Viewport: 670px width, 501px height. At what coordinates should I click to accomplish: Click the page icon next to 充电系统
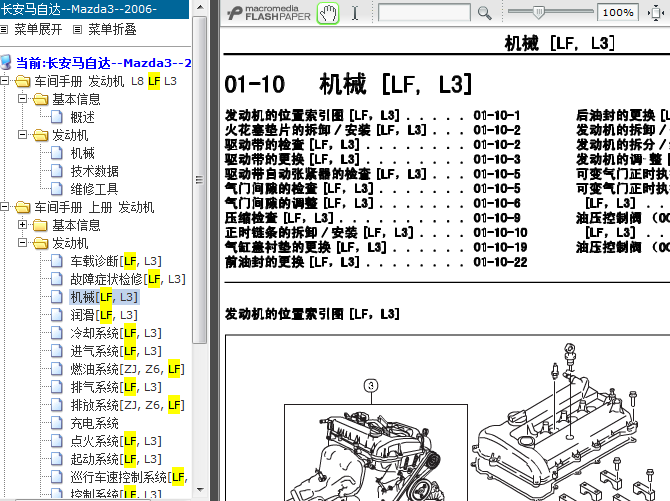pos(56,423)
